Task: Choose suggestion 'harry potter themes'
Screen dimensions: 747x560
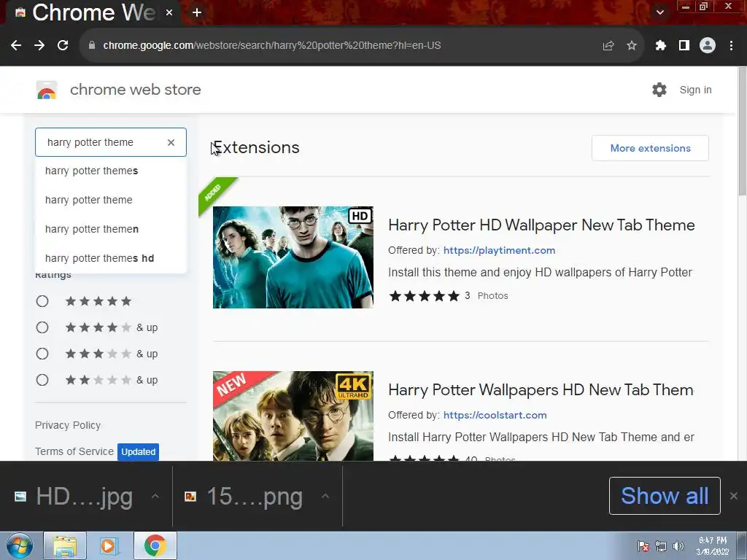Action: click(111, 171)
